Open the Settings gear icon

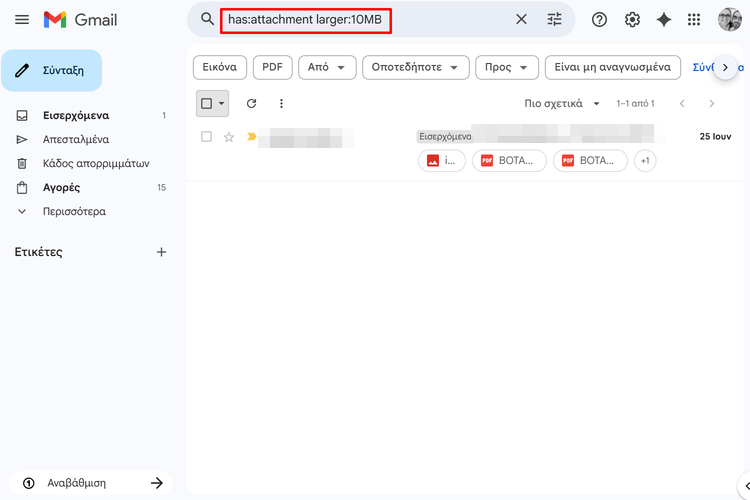point(632,20)
